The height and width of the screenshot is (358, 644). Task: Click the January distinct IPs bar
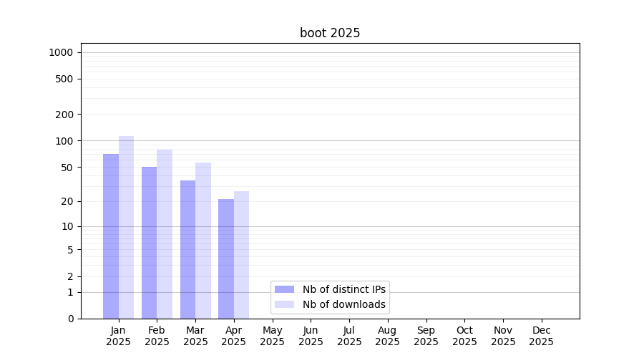coord(111,236)
